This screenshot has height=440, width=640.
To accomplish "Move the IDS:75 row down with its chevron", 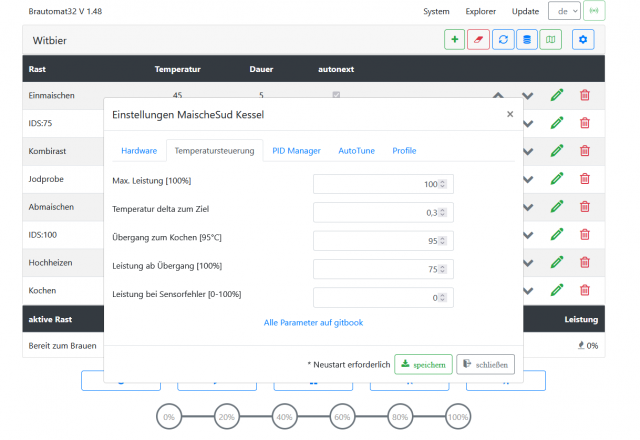I will pos(528,124).
